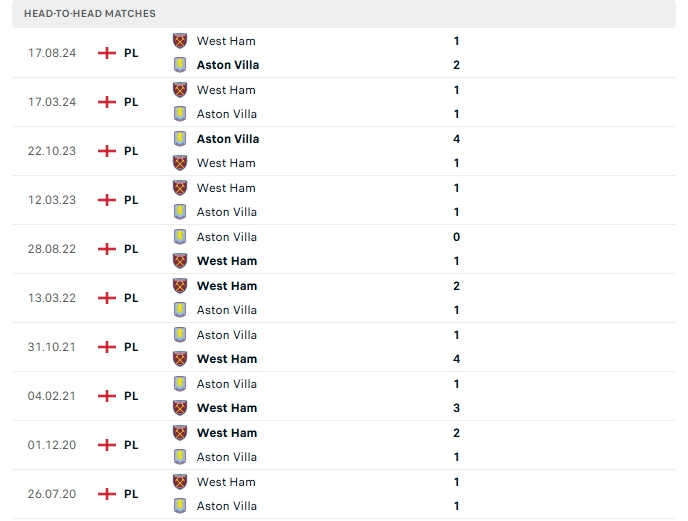Open Aston Villa team in 17.08.24 match
This screenshot has height=521, width=688.
pos(228,65)
